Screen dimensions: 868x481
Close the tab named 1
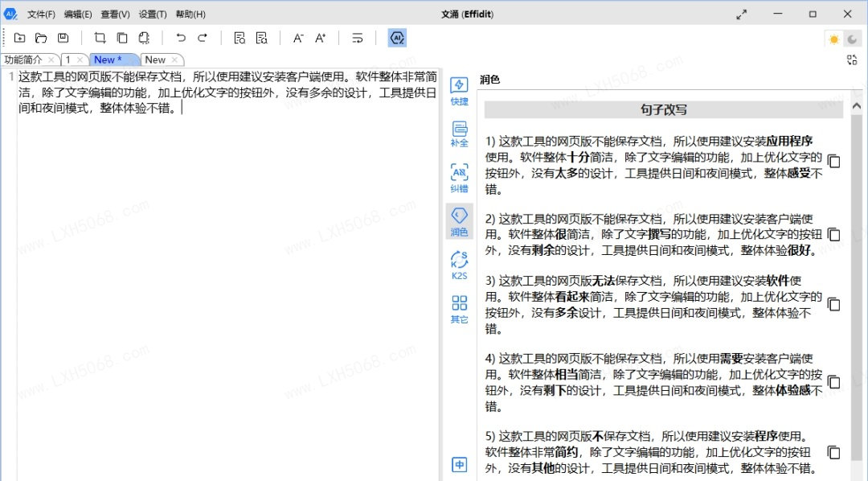(x=80, y=60)
